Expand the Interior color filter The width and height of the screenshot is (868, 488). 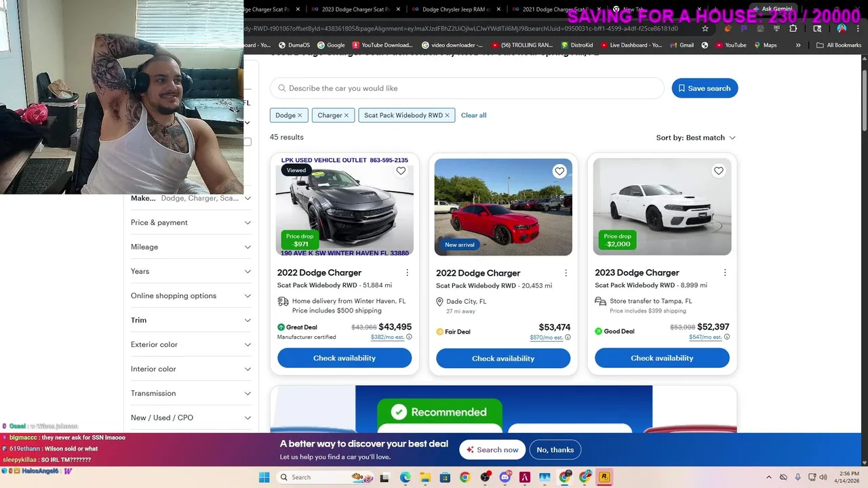click(x=191, y=369)
